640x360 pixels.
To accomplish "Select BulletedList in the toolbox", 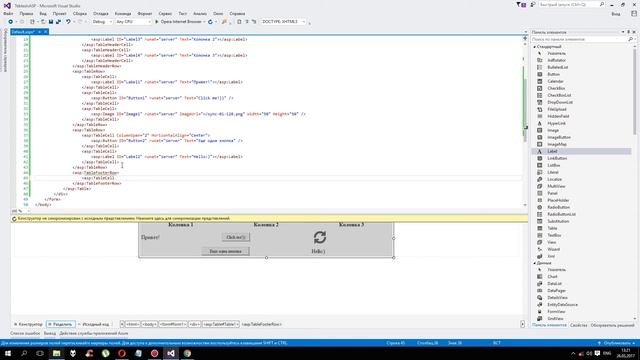I will tap(558, 67).
